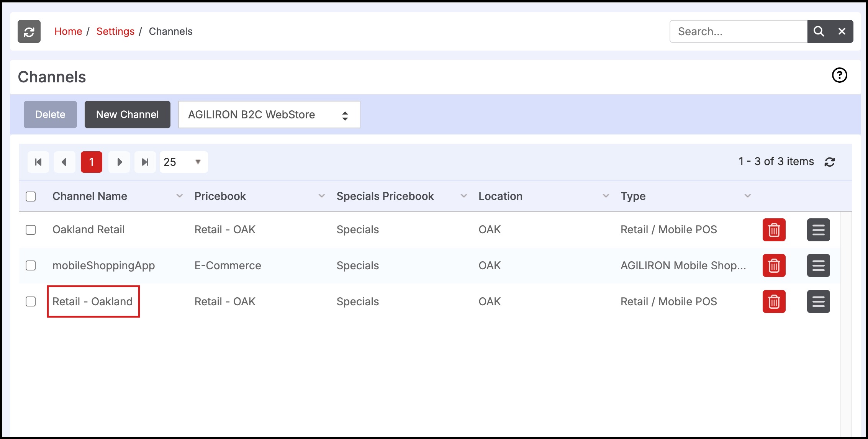Clear search with the X icon
Viewport: 868px width, 439px height.
click(x=842, y=31)
